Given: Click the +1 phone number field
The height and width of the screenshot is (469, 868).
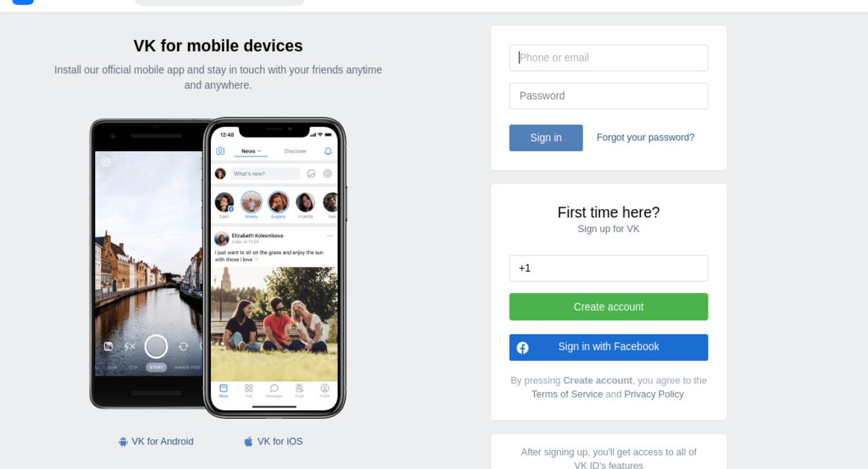Looking at the screenshot, I should 608,268.
